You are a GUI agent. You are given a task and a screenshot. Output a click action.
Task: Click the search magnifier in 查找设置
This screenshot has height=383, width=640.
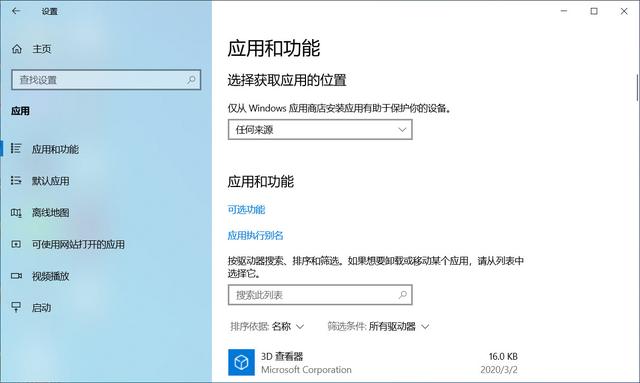tap(191, 80)
